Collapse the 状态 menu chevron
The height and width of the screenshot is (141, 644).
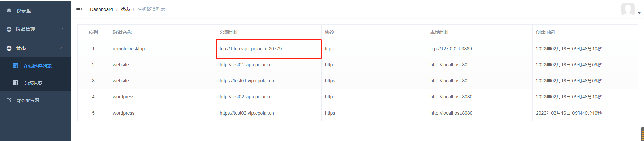(x=62, y=48)
